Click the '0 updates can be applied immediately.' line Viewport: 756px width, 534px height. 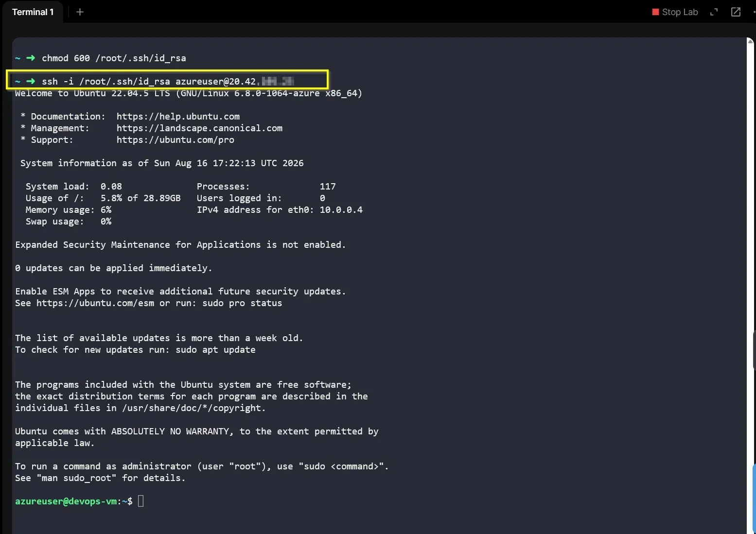pyautogui.click(x=114, y=268)
